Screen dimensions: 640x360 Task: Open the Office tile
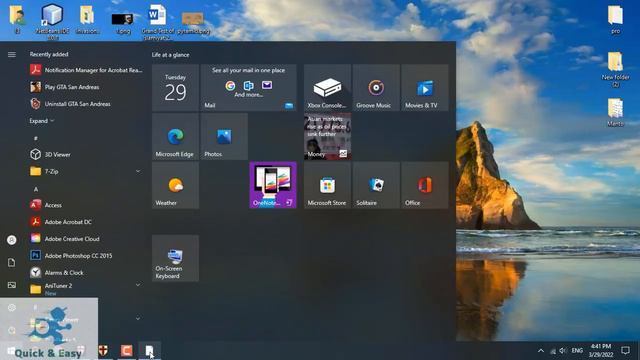[x=424, y=185]
